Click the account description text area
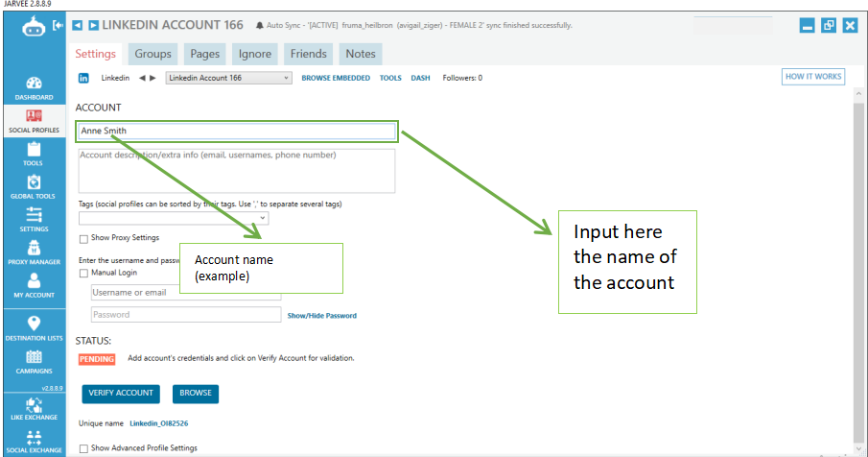The width and height of the screenshot is (868, 457). [x=236, y=171]
